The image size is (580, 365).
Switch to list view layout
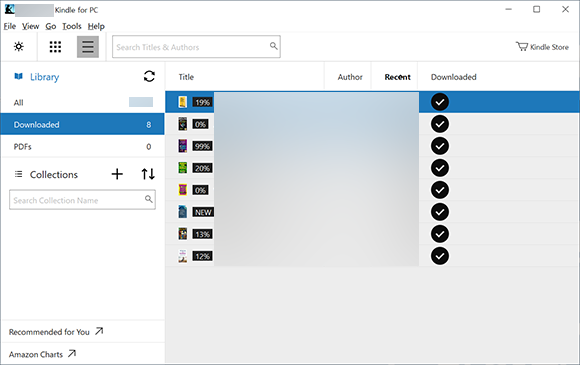point(88,47)
